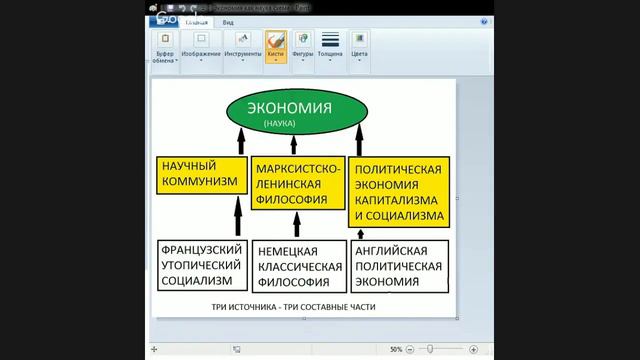The height and width of the screenshot is (360, 640).
Task: Click the НАУЧНЫЙ КОММУНИЗМ yellow box
Action: pos(202,175)
